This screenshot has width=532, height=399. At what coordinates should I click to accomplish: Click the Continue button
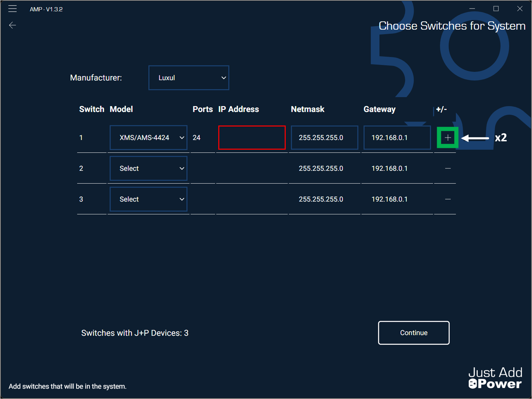click(414, 333)
